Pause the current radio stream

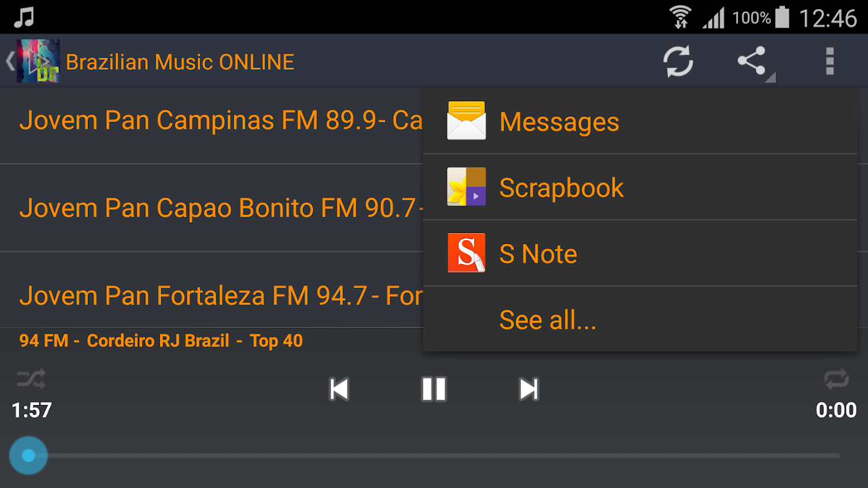tap(434, 389)
